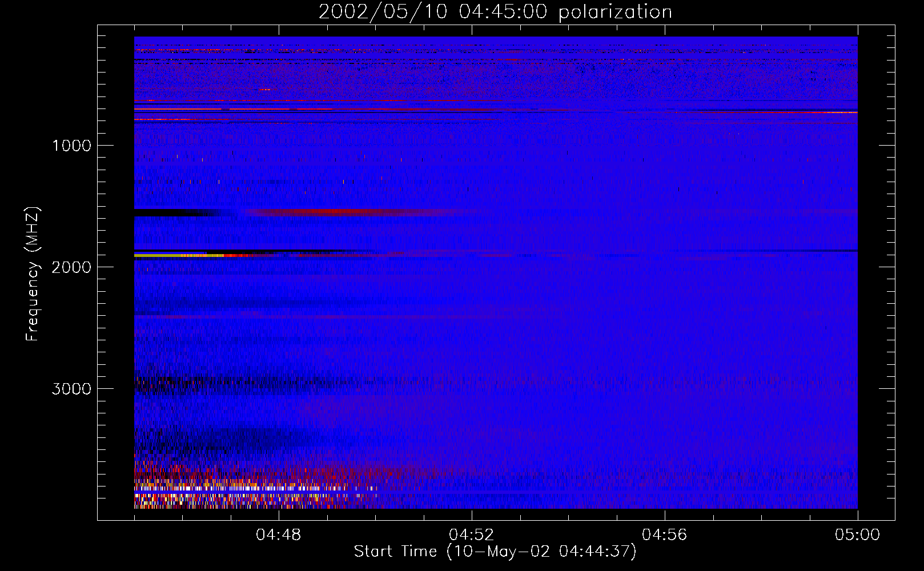Click the '05:00' time axis label
Viewport: 924px width, 571px height.
(858, 535)
